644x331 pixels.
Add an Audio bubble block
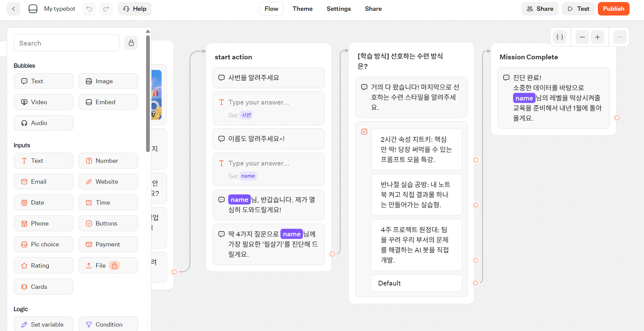43,123
